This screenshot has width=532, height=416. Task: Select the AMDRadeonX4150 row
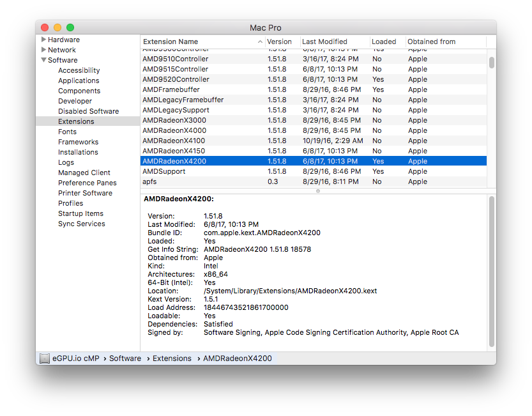pos(314,150)
